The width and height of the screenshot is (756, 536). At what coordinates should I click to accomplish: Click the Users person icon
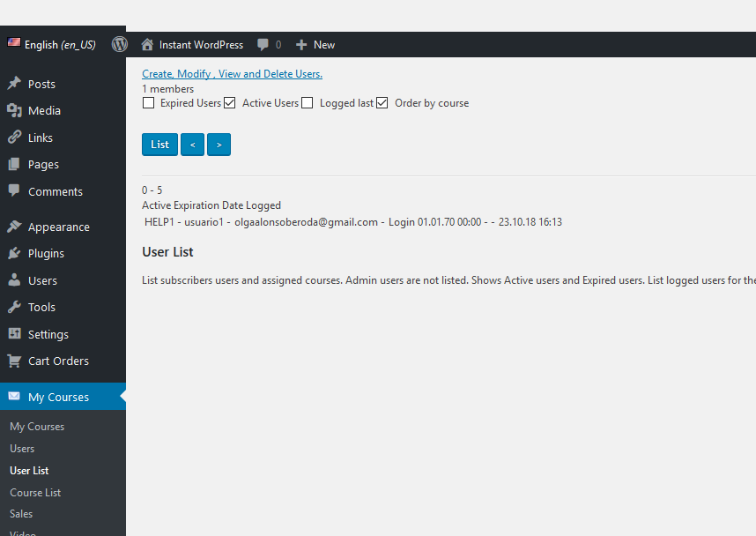tap(14, 279)
